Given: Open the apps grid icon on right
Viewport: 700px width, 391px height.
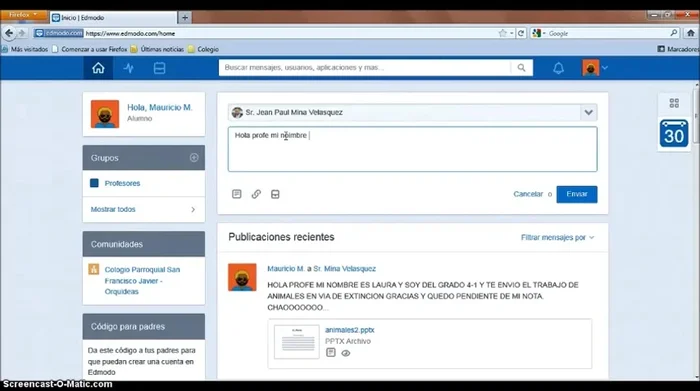Looking at the screenshot, I should 674,103.
